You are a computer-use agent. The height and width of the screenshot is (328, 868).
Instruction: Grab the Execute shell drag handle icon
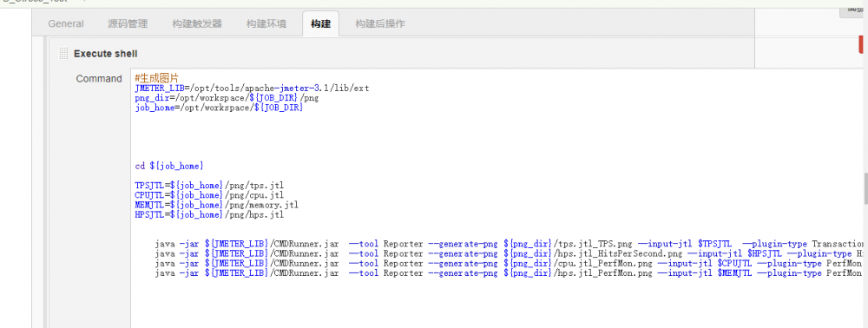coord(63,54)
